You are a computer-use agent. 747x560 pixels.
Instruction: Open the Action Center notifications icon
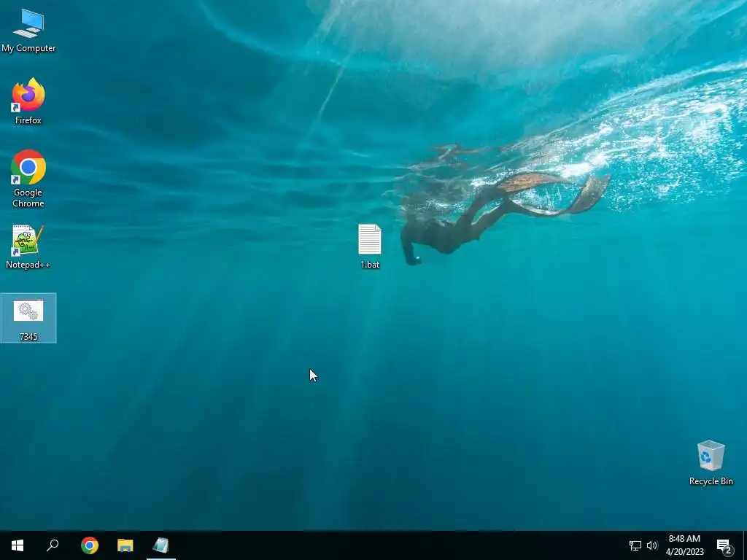point(724,545)
